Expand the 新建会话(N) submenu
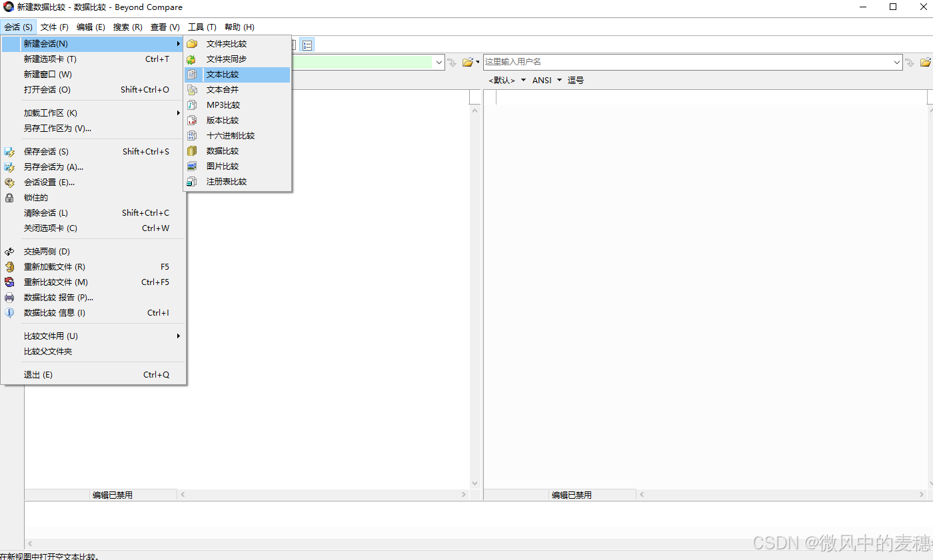This screenshot has height=560, width=933. click(93, 44)
